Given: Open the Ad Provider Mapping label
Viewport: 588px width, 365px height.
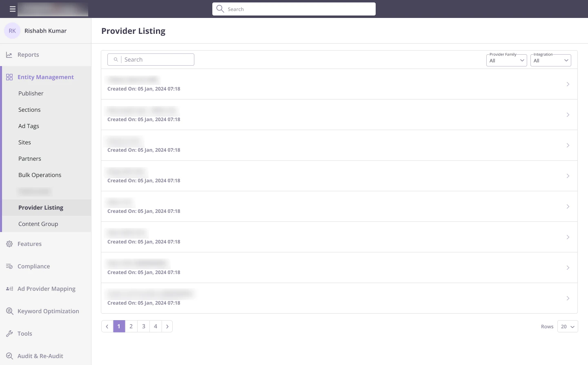Looking at the screenshot, I should click(47, 289).
